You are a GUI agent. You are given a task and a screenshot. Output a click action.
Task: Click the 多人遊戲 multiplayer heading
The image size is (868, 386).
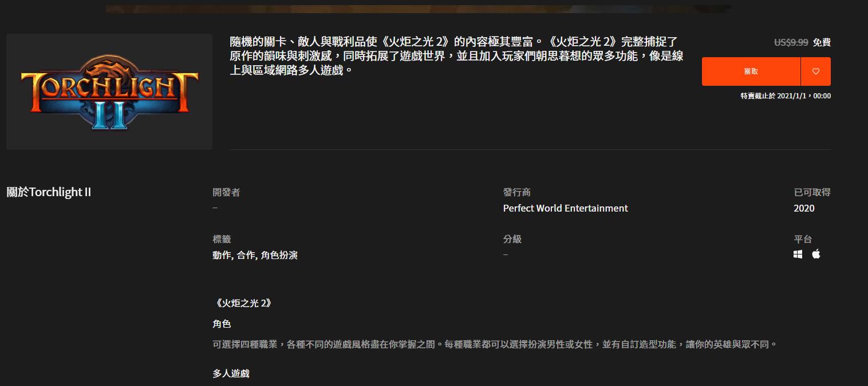click(x=231, y=373)
